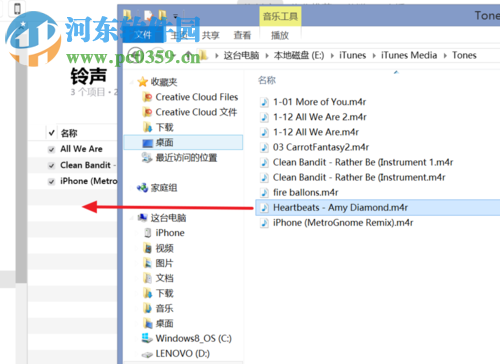
Task: Open the 查看 ribbon tab
Action: click(242, 35)
